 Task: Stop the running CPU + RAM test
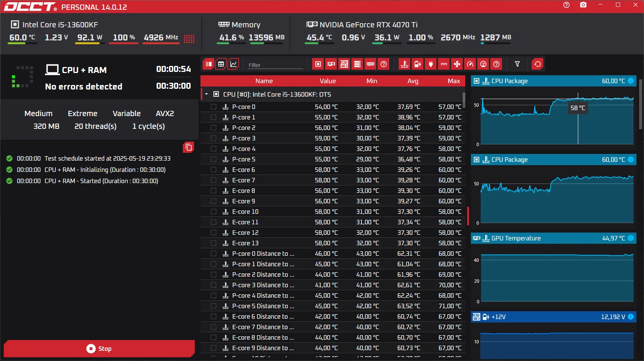point(99,348)
